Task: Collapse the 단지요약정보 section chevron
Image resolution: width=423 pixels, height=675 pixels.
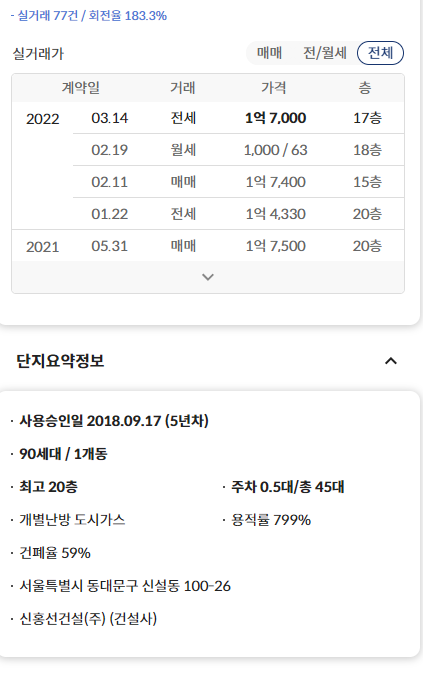Action: pos(391,361)
